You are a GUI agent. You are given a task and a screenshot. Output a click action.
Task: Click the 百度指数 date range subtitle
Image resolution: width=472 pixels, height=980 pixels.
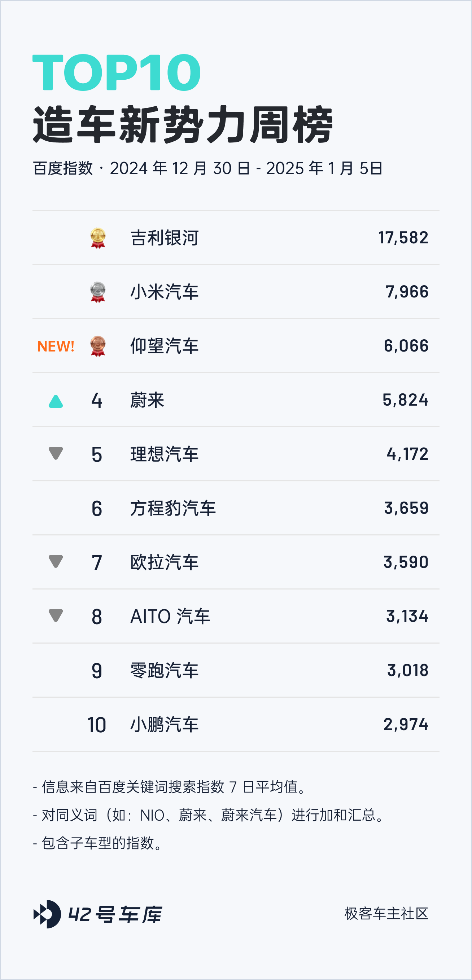(x=208, y=168)
